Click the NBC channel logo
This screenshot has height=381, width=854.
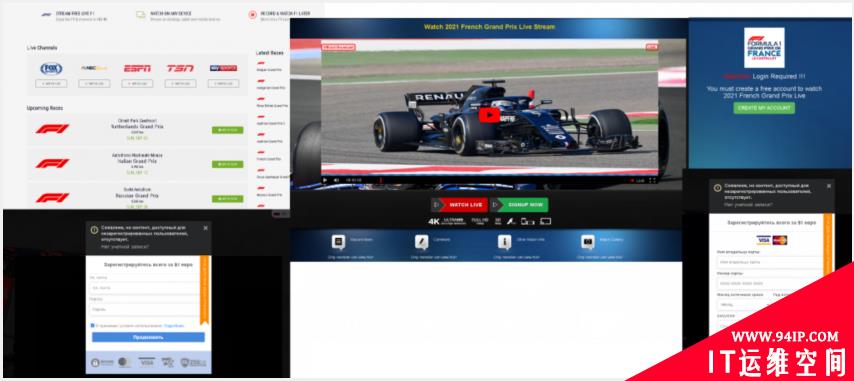click(x=94, y=69)
